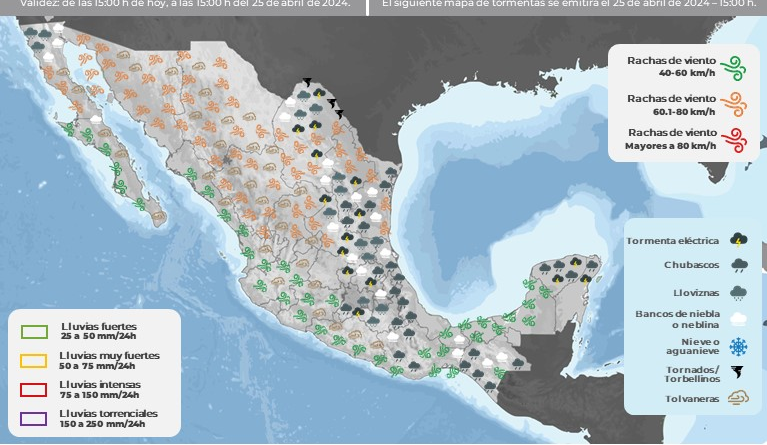
Task: Click the Tornados/Torbellinos legend icon
Action: coord(738,373)
